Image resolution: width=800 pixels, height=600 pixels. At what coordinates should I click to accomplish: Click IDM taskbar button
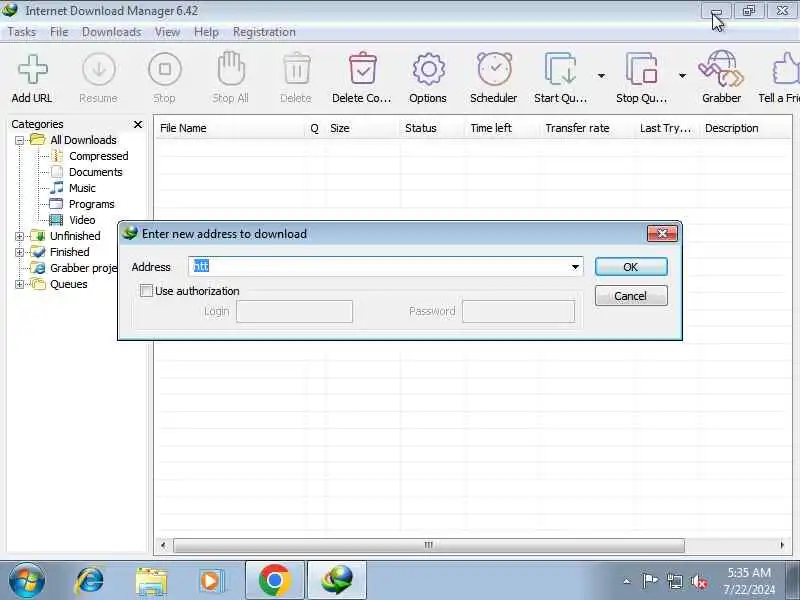click(x=337, y=581)
